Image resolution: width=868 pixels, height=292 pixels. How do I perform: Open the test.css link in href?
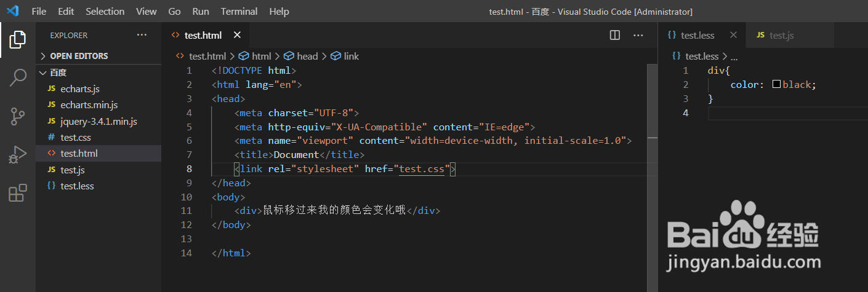(422, 168)
